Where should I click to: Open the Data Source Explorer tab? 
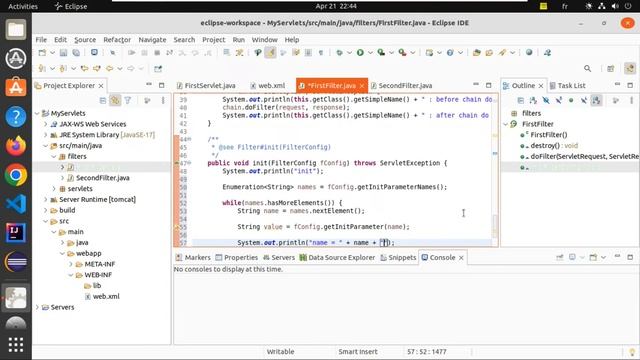[337, 258]
